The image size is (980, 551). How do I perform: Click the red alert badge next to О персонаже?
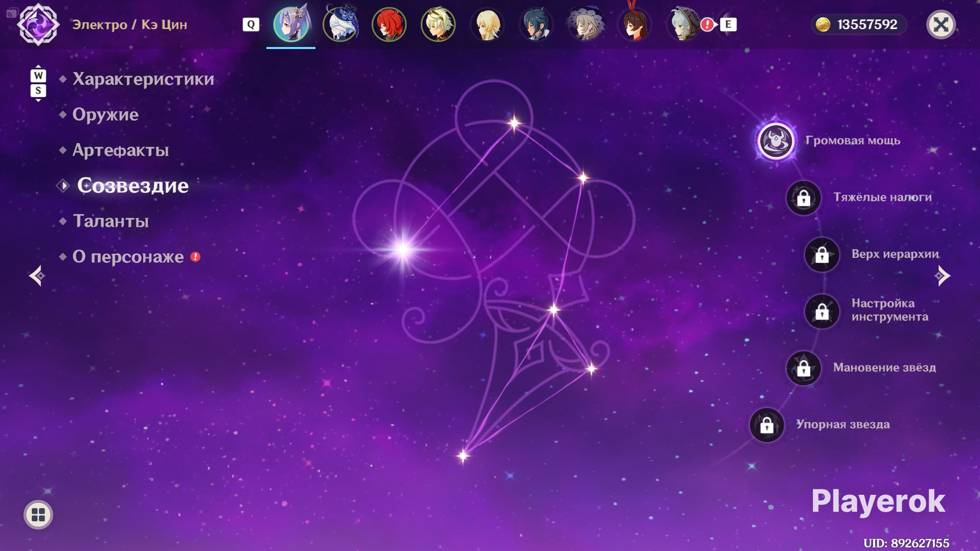195,257
